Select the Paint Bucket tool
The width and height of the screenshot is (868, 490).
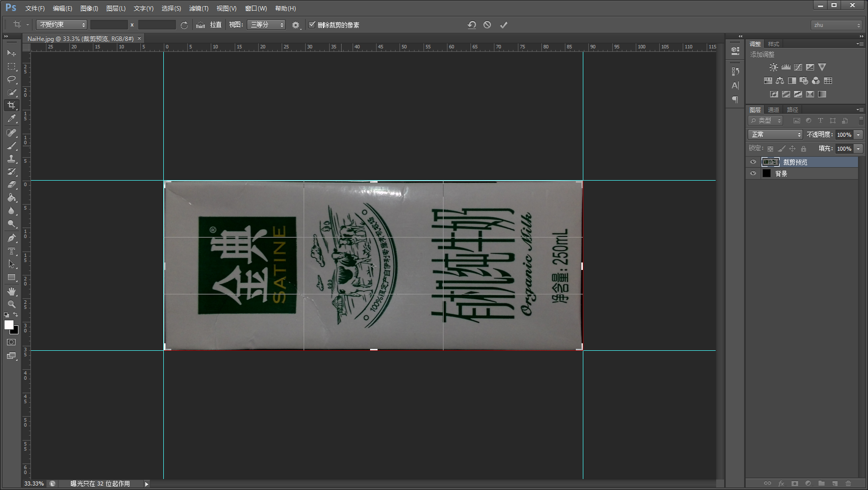click(11, 198)
